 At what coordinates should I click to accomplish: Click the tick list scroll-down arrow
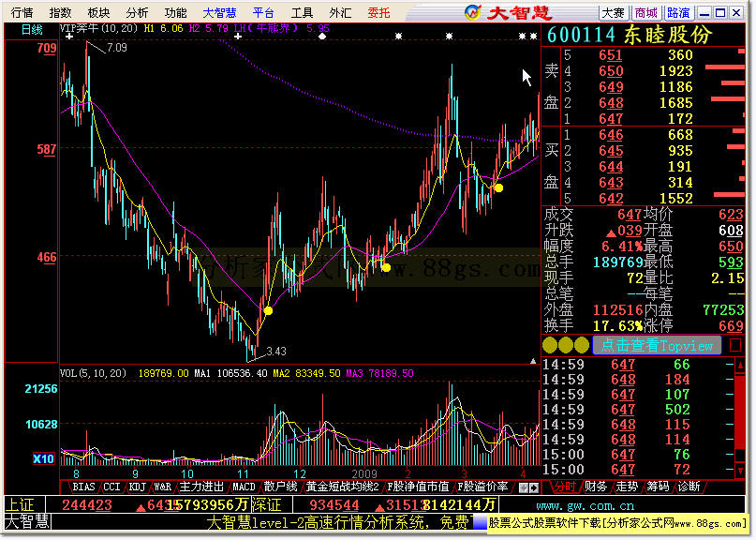click(740, 470)
